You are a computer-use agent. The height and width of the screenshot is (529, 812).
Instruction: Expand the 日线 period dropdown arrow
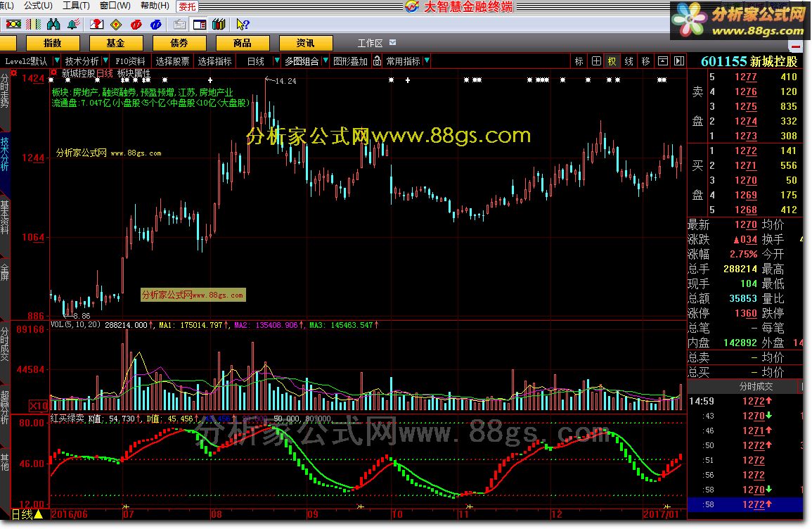pos(276,61)
